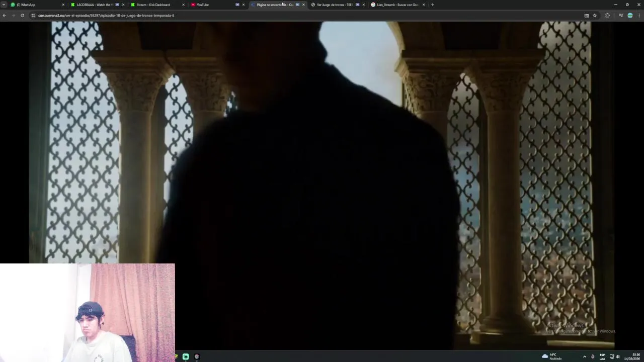644x362 pixels.
Task: Switch to the Stream - Kick Dashboard tab
Action: tap(158, 5)
